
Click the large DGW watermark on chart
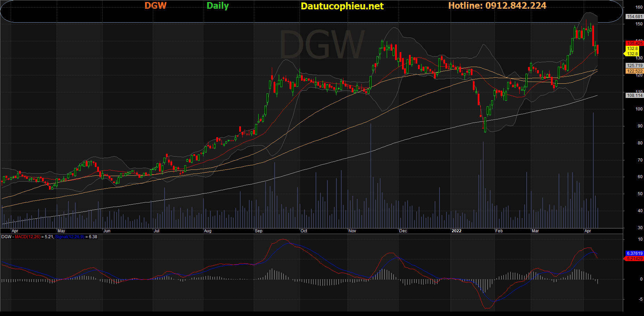pyautogui.click(x=322, y=45)
